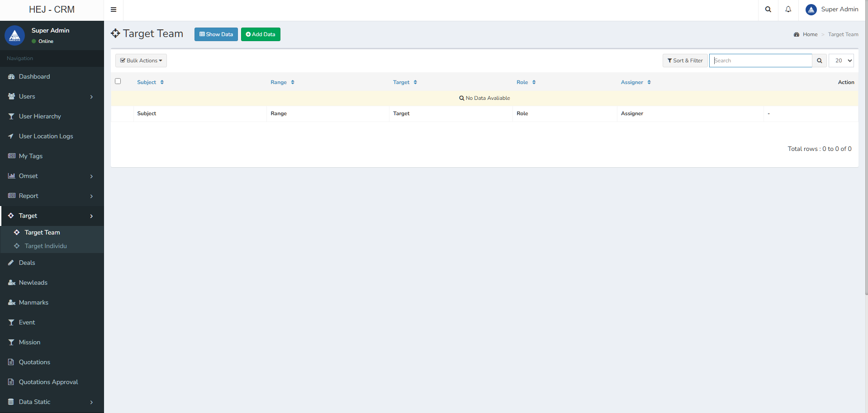Viewport: 868px width, 413px height.
Task: Click the 'No Data Avaliable' message row
Action: point(484,98)
